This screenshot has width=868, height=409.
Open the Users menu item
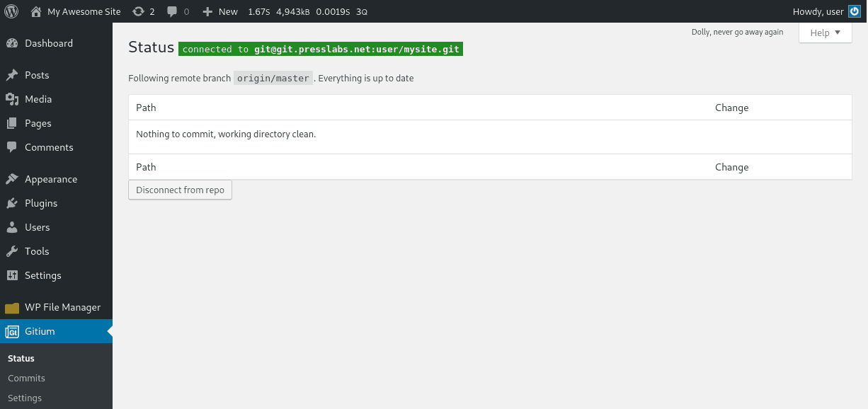tap(56, 227)
